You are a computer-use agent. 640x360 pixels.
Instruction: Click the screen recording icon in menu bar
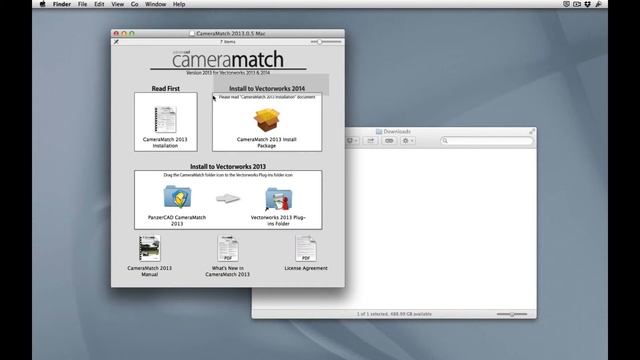577,4
